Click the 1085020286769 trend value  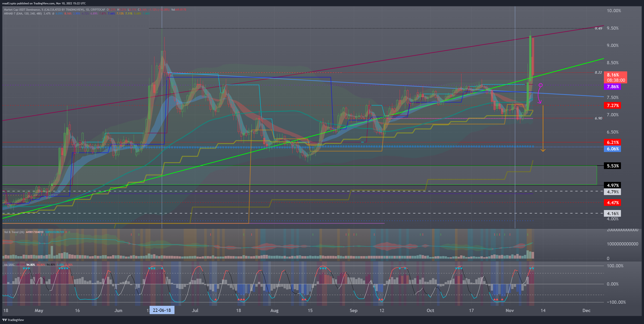54,232
